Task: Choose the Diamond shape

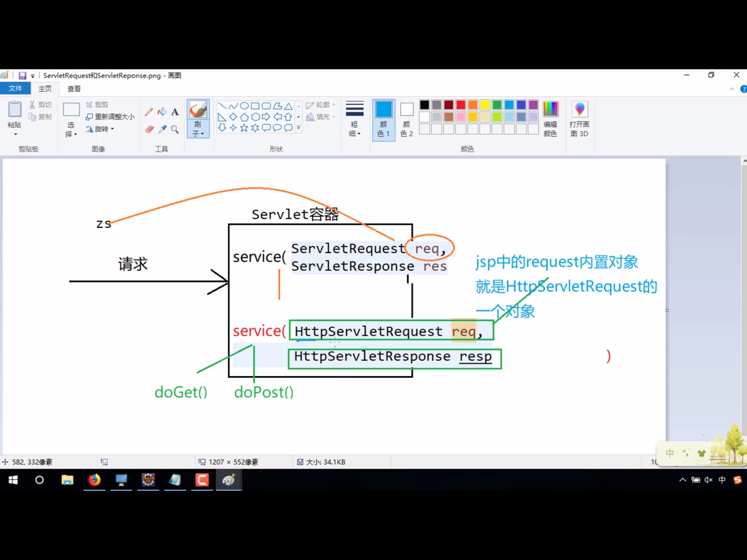Action: [233, 117]
